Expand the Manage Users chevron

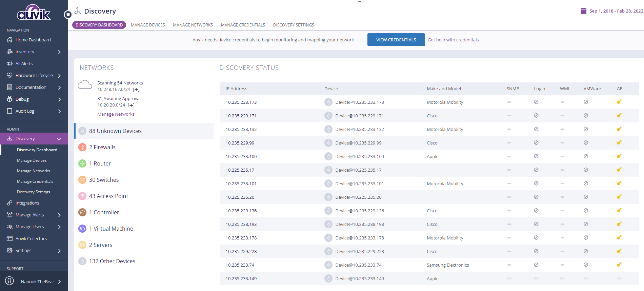pyautogui.click(x=59, y=227)
